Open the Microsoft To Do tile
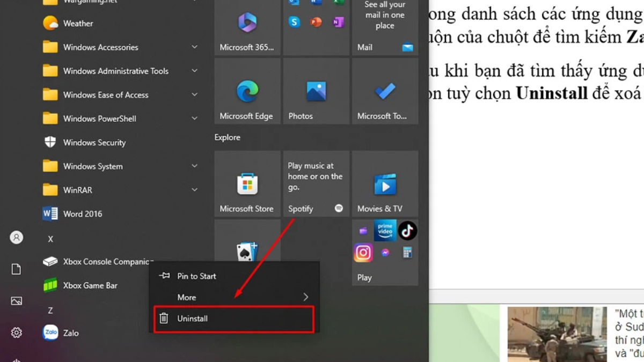644x362 pixels. tap(385, 91)
